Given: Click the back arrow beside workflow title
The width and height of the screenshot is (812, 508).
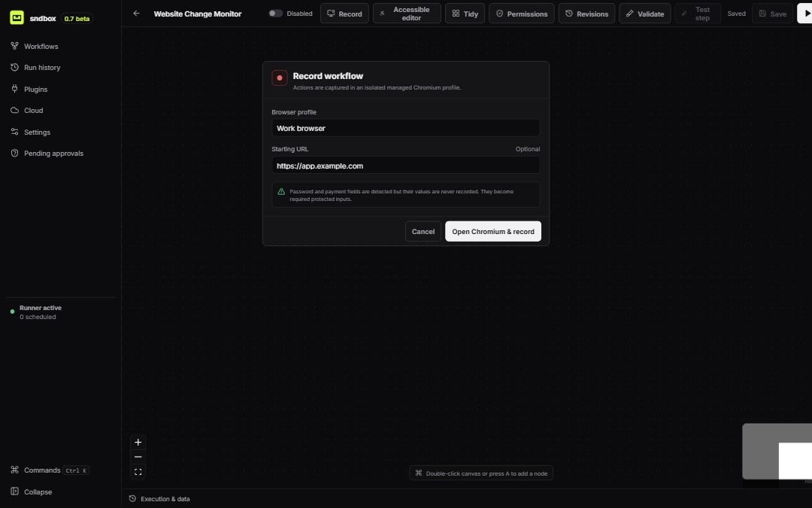Looking at the screenshot, I should tap(136, 14).
